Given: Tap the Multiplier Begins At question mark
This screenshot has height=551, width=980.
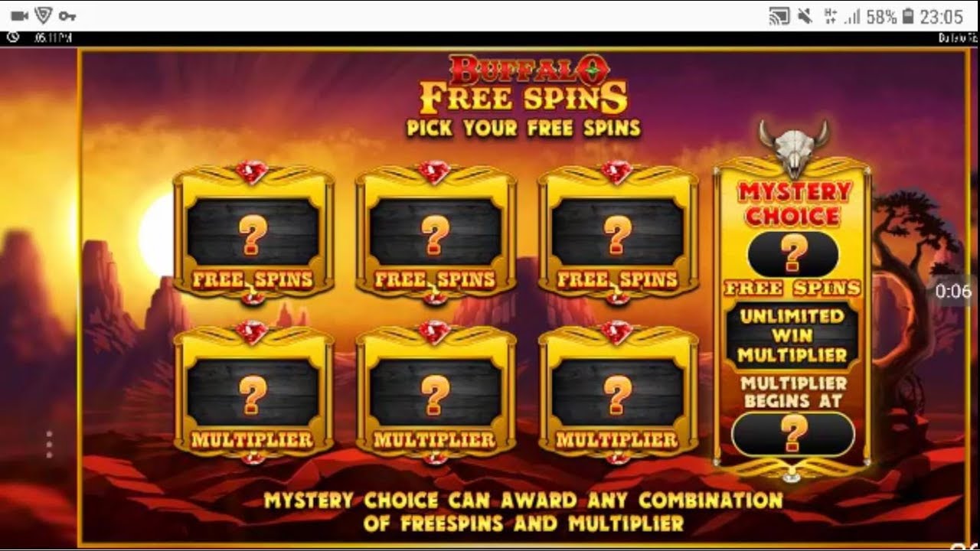Looking at the screenshot, I should 793,434.
